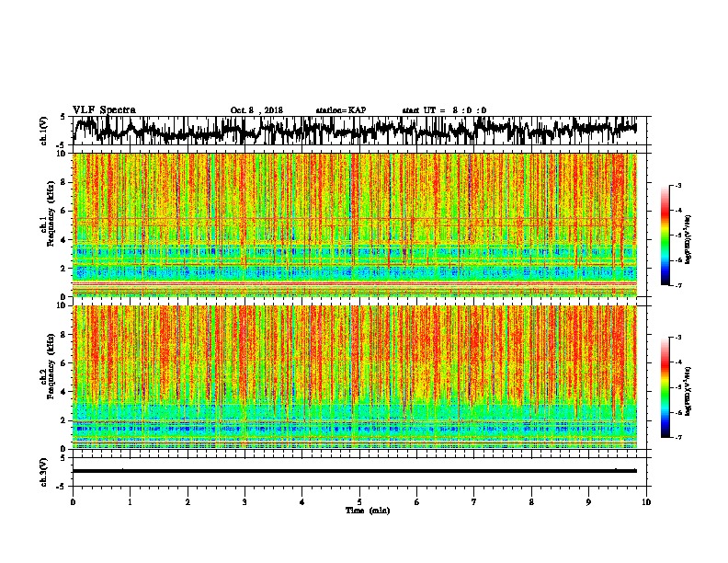The width and height of the screenshot is (728, 563).
Task: Click the ch.2 spectrogram color scale bar
Action: (x=665, y=387)
